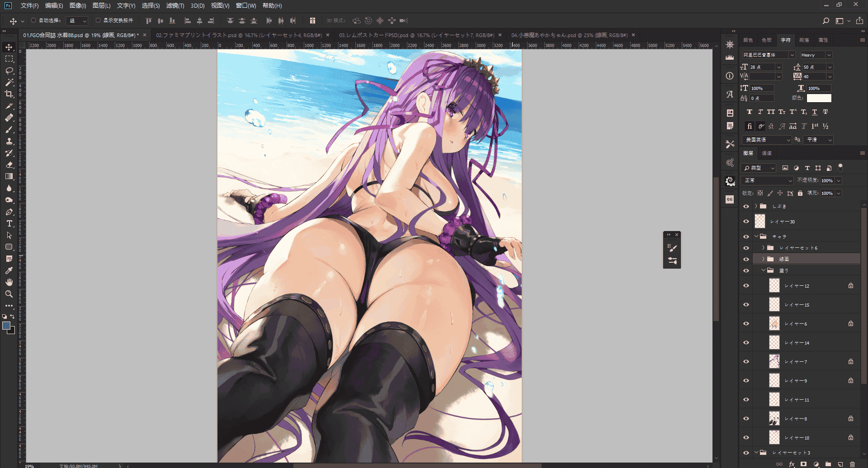
Task: Expand the しぶき layer group
Action: point(756,206)
